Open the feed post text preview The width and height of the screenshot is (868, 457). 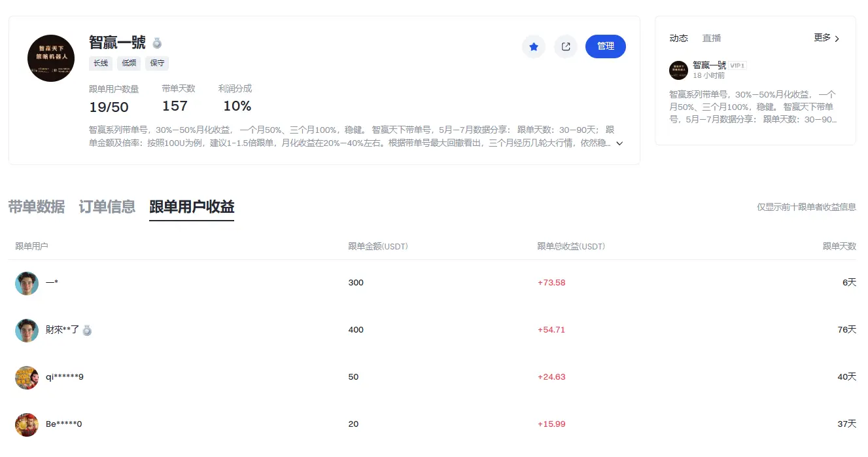754,107
